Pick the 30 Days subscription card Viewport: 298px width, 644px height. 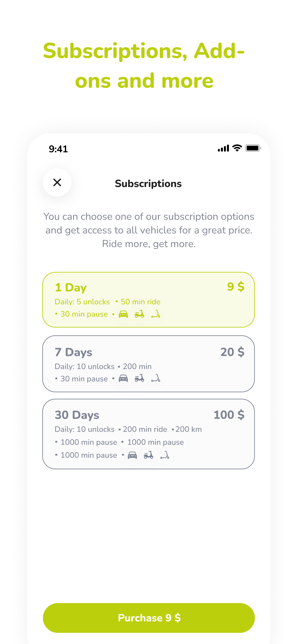(149, 434)
